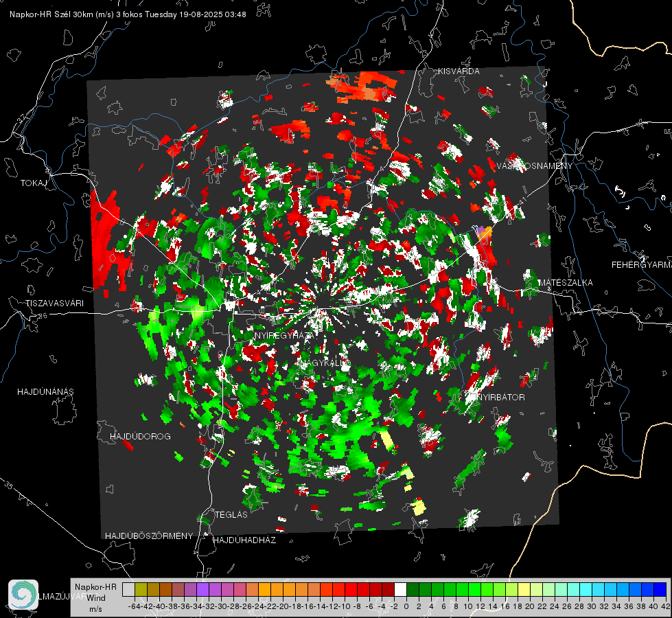Click the TÉGLÁS city label

coord(231,515)
